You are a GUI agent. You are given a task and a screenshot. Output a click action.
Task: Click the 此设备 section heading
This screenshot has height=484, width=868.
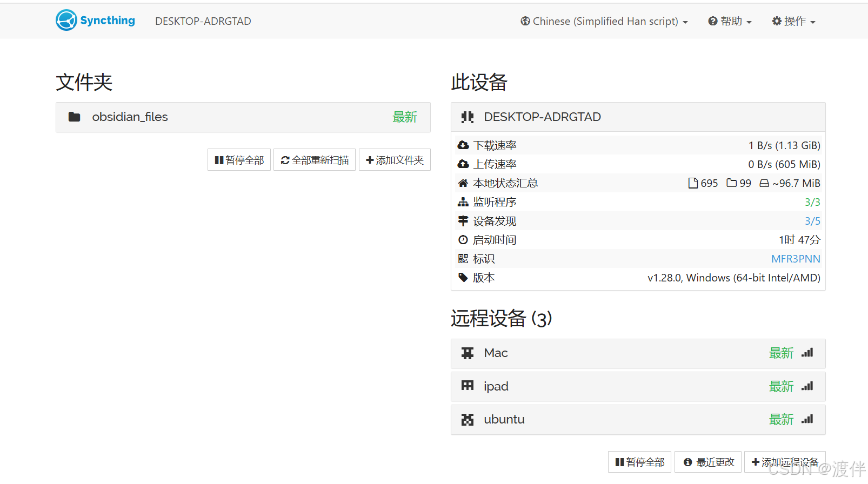[479, 82]
